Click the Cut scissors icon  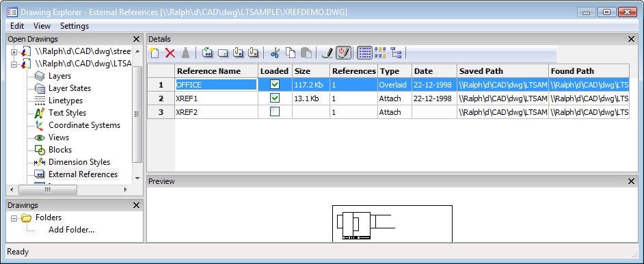click(275, 53)
